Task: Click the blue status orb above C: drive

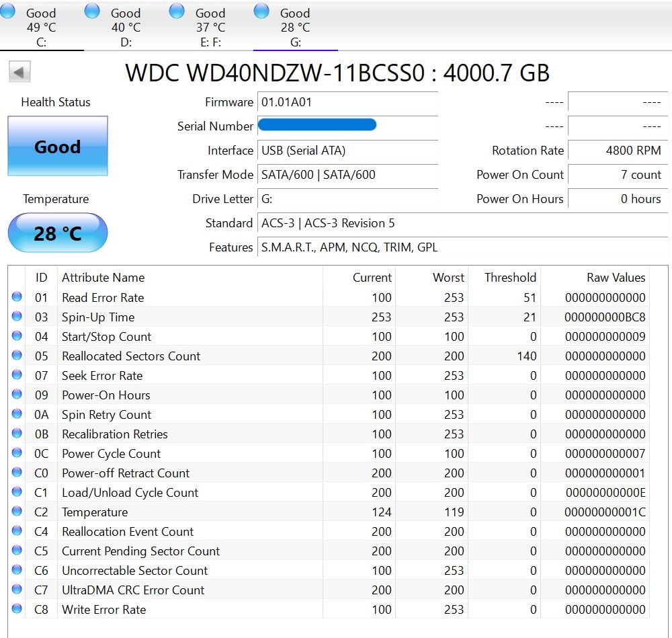Action: pos(7,11)
